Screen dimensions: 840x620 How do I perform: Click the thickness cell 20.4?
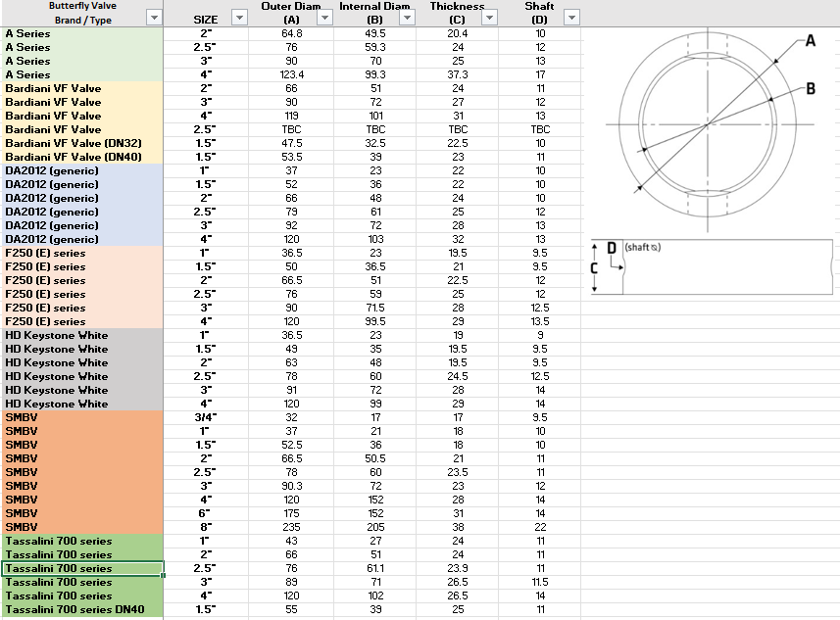(458, 33)
